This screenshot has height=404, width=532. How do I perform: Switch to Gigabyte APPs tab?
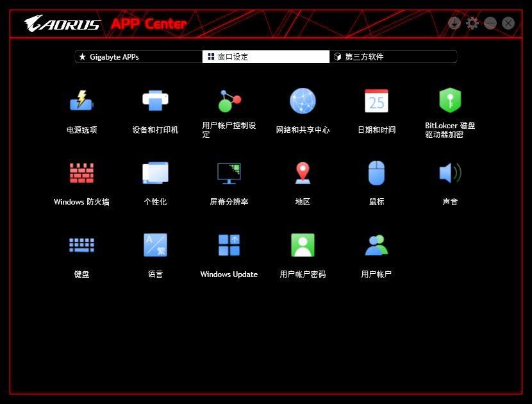138,56
